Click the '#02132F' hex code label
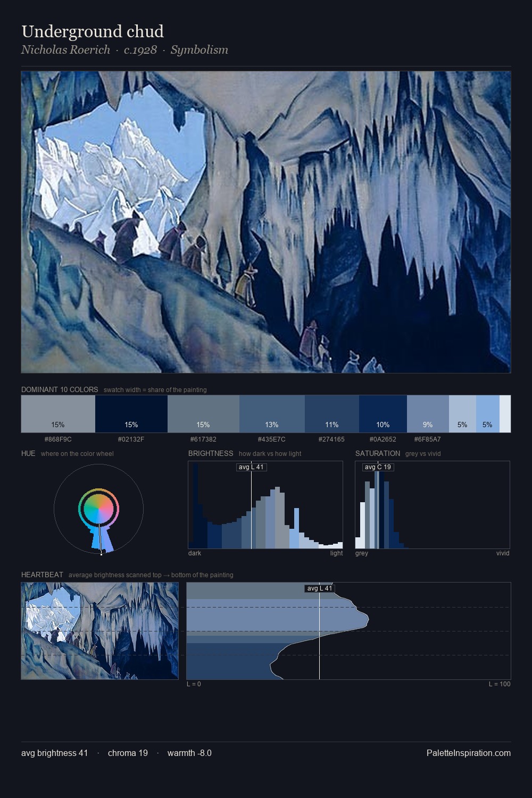This screenshot has height=798, width=532. click(131, 439)
